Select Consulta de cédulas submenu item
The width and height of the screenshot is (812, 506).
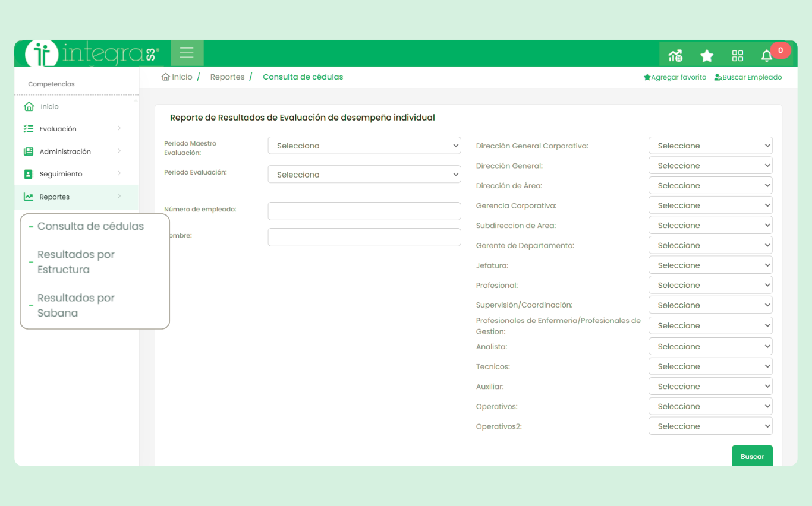pos(90,226)
